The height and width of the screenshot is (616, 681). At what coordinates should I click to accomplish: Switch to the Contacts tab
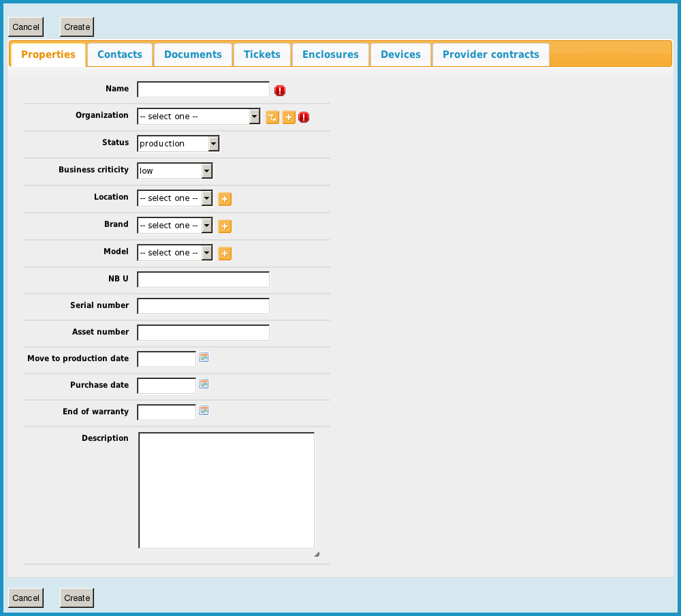tap(120, 55)
